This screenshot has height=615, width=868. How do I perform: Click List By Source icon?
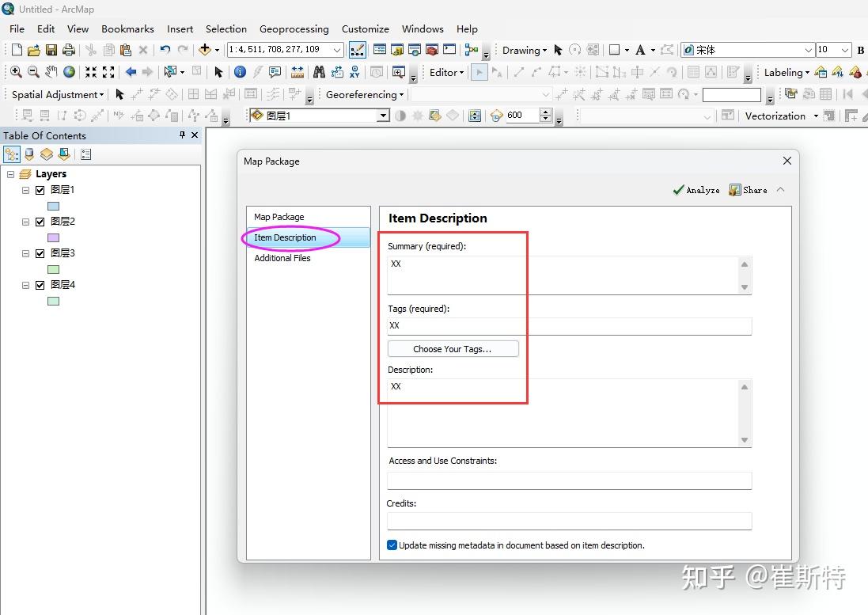pyautogui.click(x=29, y=154)
